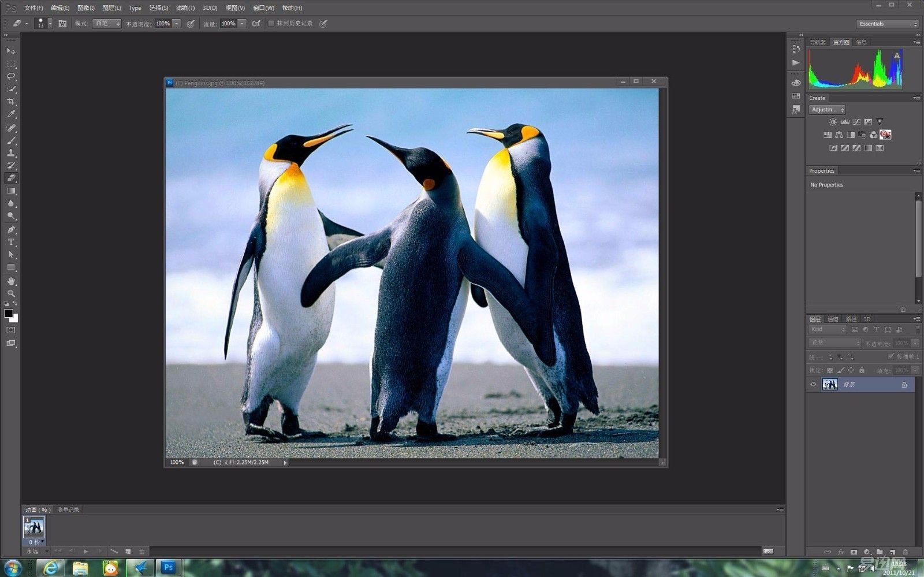Select the Crop tool

[x=11, y=102]
